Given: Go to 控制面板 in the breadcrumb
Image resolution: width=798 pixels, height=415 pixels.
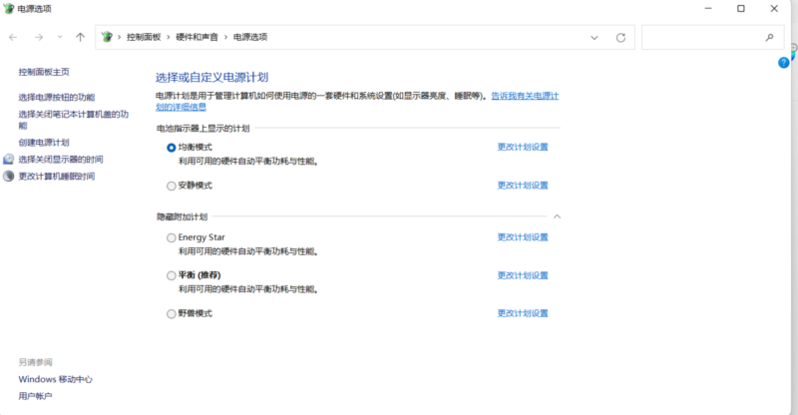Looking at the screenshot, I should [143, 37].
